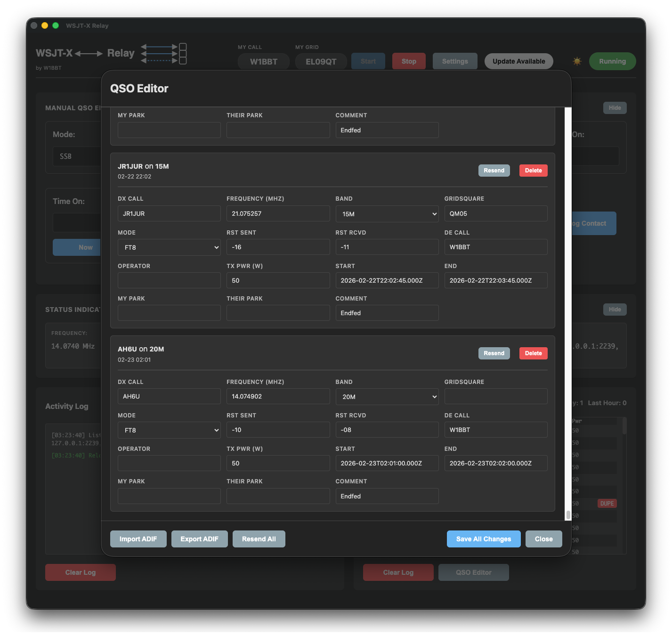Import an ADIF log file
Image resolution: width=672 pixels, height=644 pixels.
tap(138, 538)
